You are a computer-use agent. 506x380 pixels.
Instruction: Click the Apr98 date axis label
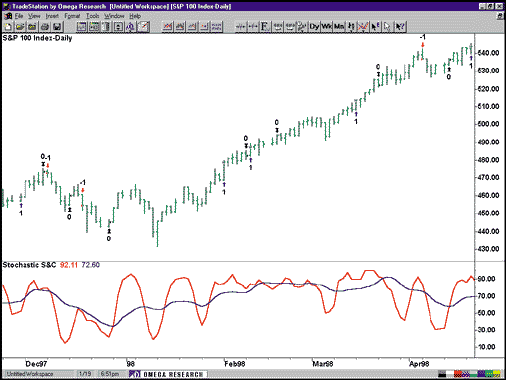[x=419, y=364]
